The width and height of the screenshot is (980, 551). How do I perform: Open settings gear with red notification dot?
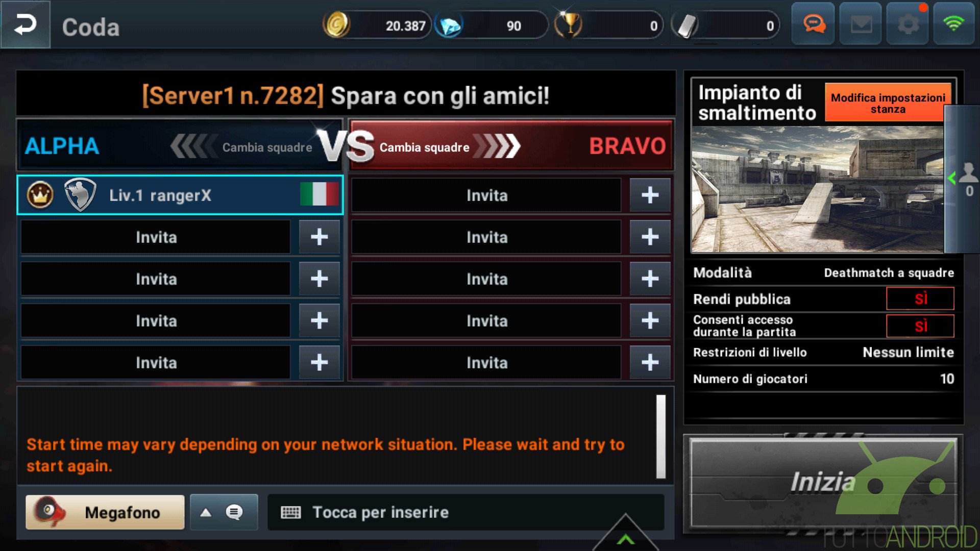908,24
